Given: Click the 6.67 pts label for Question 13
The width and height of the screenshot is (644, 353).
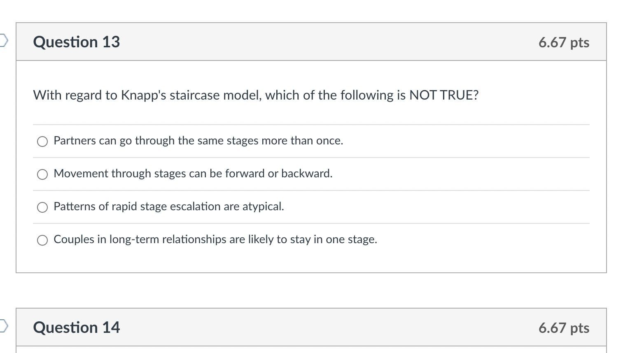Looking at the screenshot, I should [x=564, y=42].
